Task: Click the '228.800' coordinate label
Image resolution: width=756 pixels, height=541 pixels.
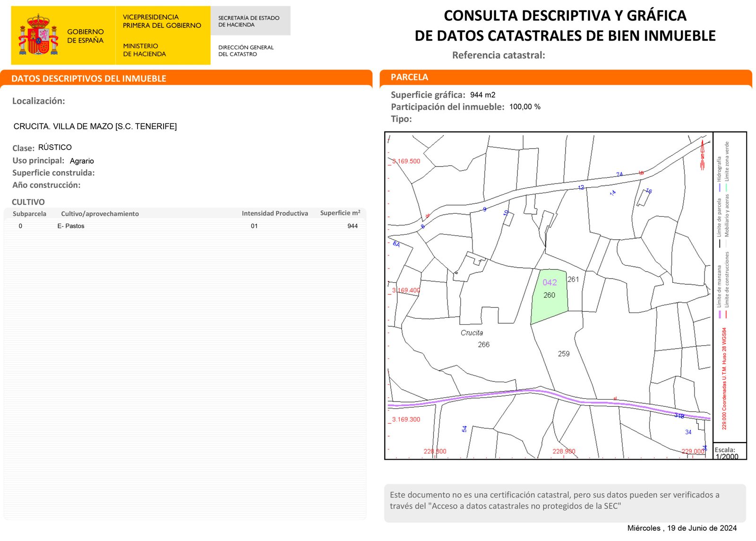Action: coord(435,451)
